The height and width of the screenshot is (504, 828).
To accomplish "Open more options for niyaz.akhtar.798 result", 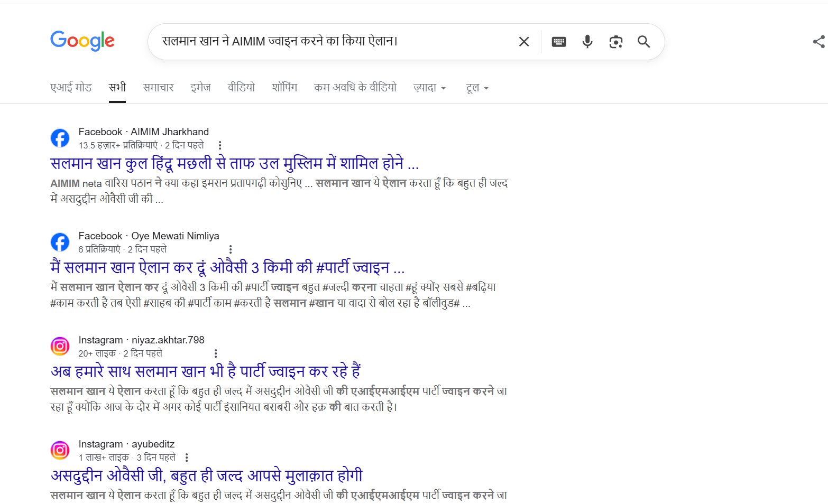I will coord(216,353).
